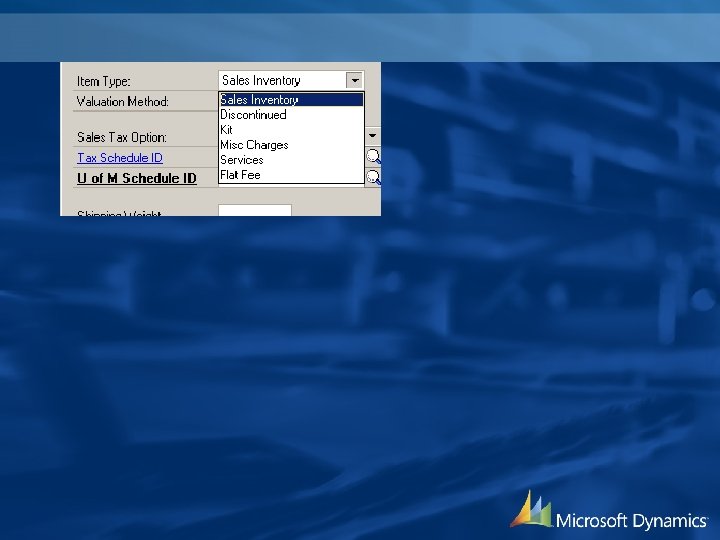Click the Valuation Method label
Screen dimensions: 720x540
coord(123,101)
